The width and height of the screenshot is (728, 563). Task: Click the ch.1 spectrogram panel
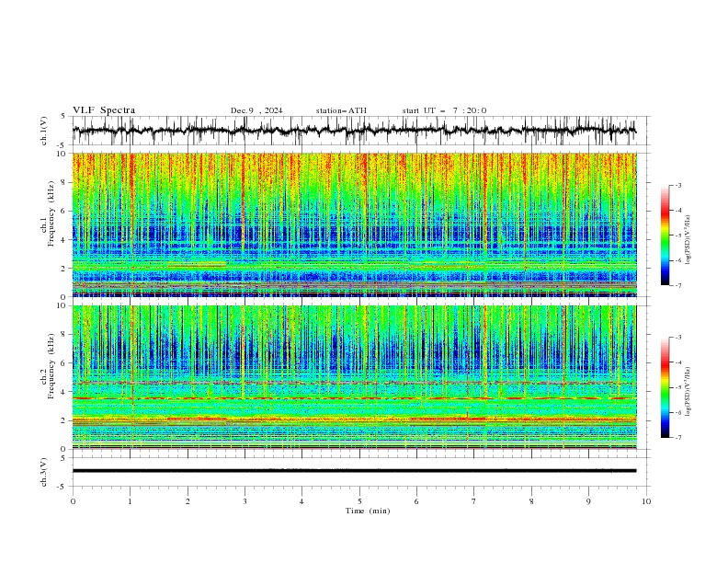(354, 224)
